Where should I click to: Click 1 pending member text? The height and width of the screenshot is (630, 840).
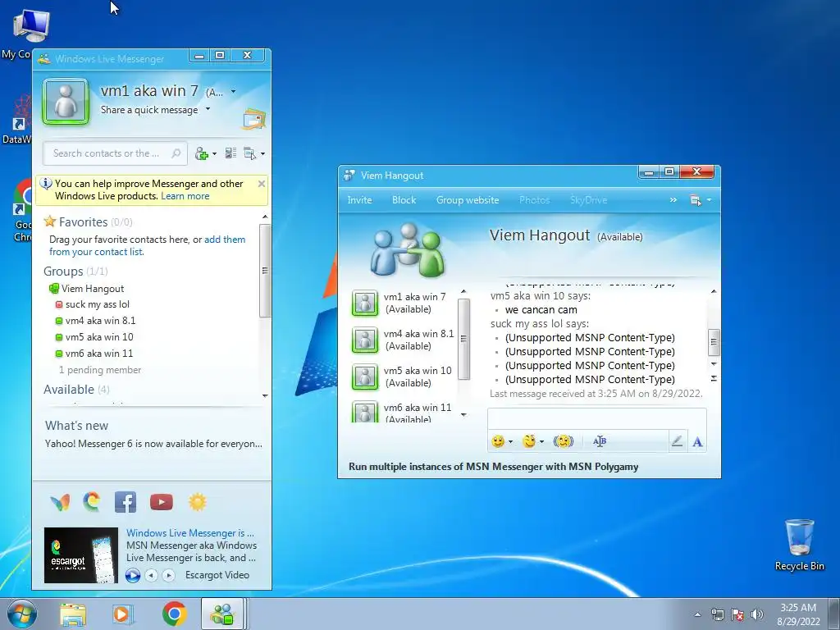100,370
